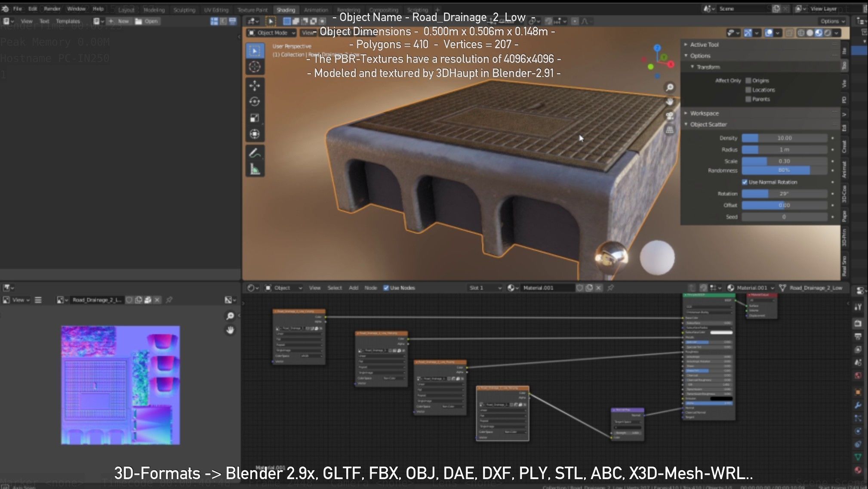Switch to the UV Editing workspace tab

click(216, 9)
